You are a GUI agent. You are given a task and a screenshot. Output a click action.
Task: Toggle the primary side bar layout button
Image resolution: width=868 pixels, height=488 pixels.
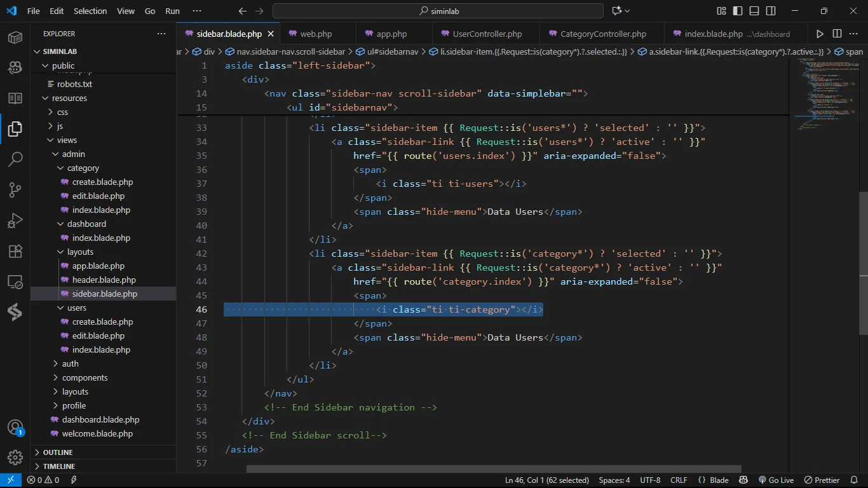point(738,11)
